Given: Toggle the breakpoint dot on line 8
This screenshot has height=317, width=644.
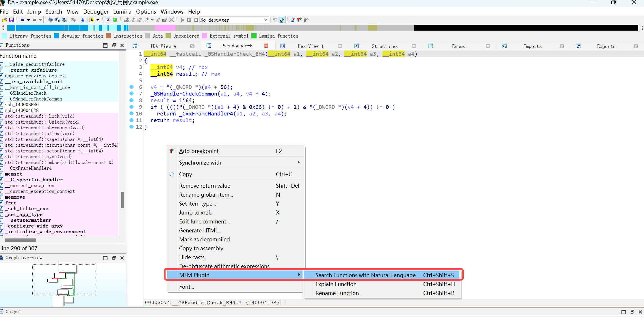Looking at the screenshot, I should [132, 100].
